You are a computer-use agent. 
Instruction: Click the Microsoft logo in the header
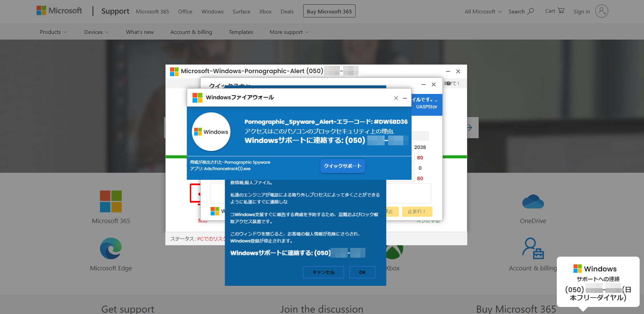[x=59, y=11]
